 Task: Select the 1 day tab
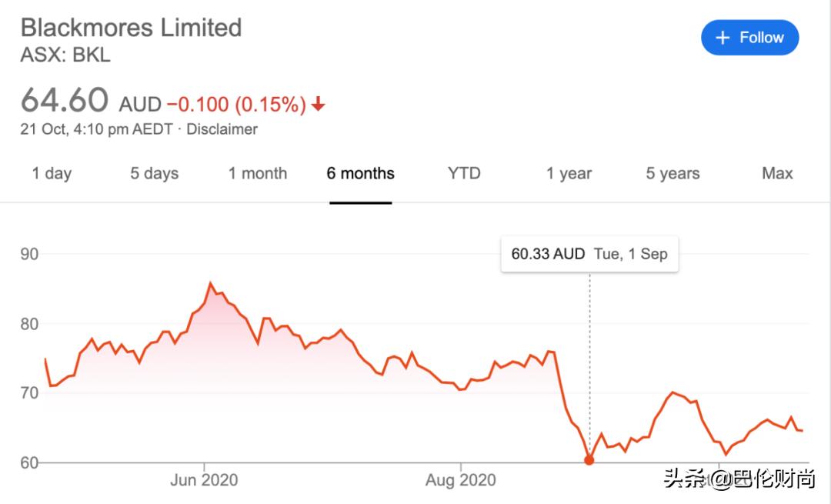[x=52, y=173]
